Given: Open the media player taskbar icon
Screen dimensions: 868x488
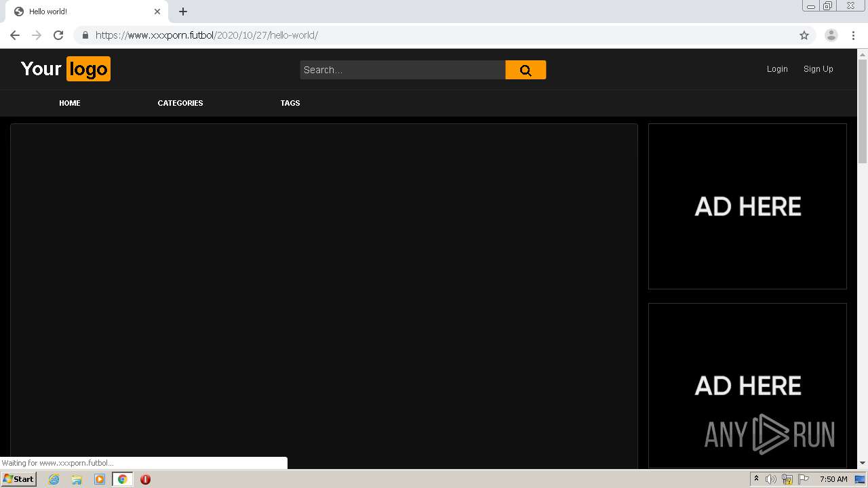Looking at the screenshot, I should click(100, 479).
